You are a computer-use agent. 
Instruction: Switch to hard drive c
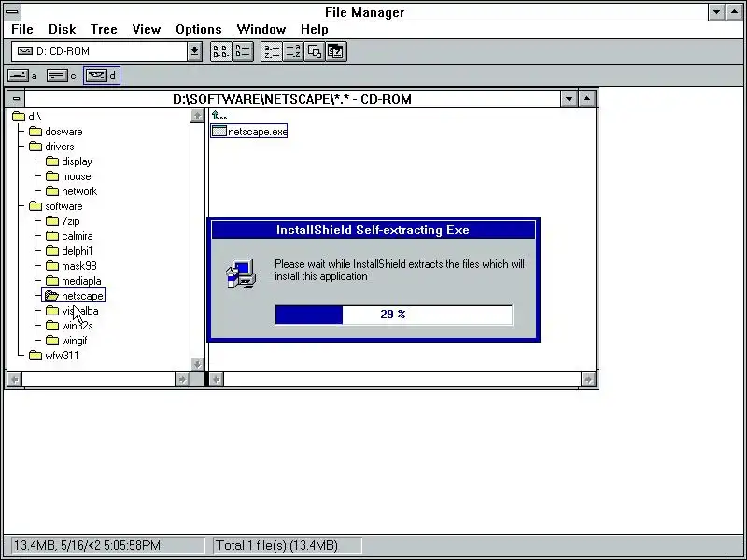click(x=62, y=76)
